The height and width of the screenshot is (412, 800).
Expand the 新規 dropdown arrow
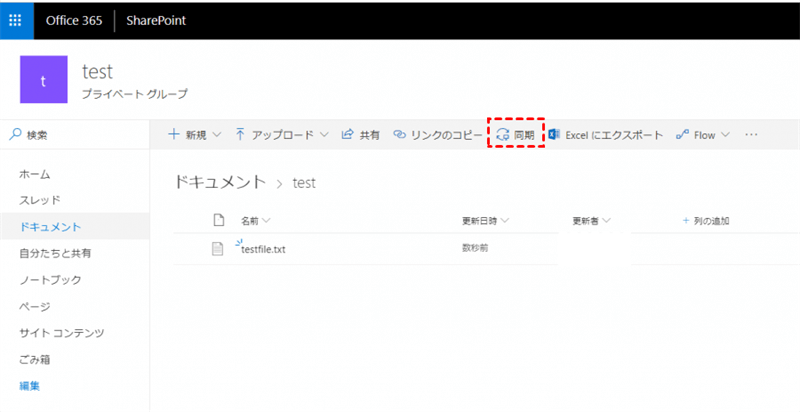(216, 135)
